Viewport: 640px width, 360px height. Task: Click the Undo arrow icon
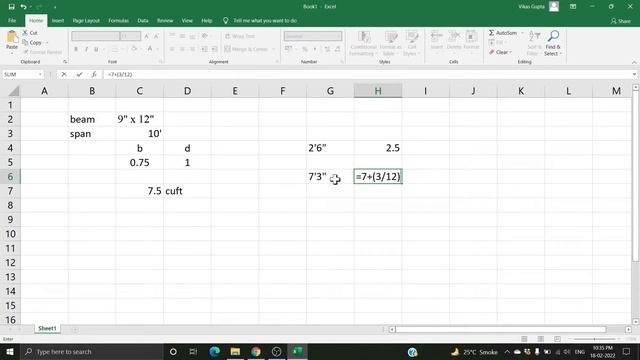tap(24, 7)
